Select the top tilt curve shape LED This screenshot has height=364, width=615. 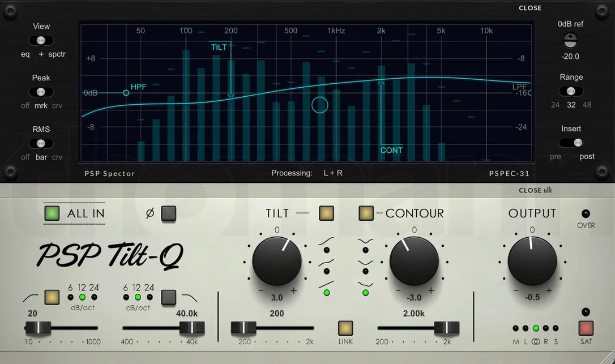point(326,250)
